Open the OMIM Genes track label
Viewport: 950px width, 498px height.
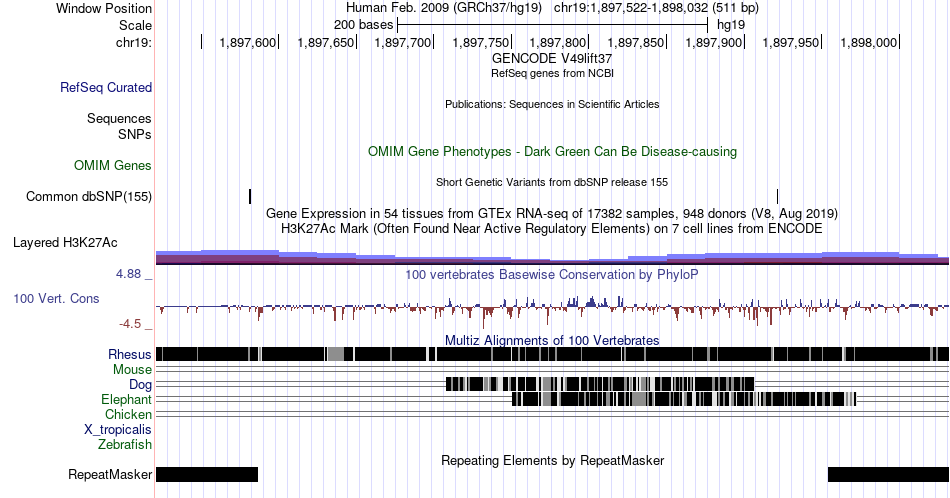click(x=113, y=165)
